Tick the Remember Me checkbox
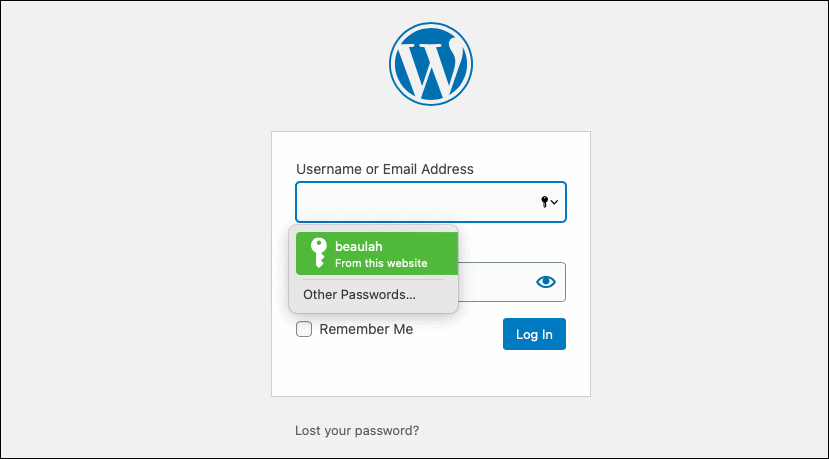This screenshot has height=459, width=829. pyautogui.click(x=304, y=329)
